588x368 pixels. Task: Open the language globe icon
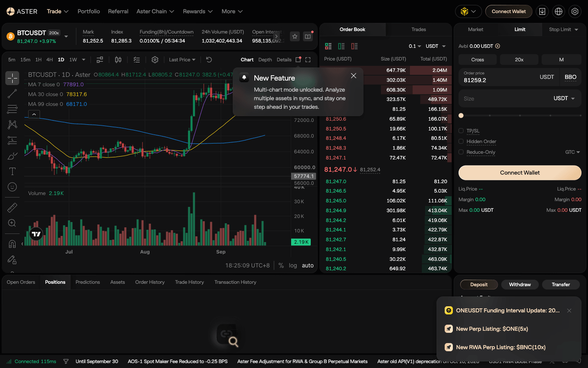click(559, 11)
